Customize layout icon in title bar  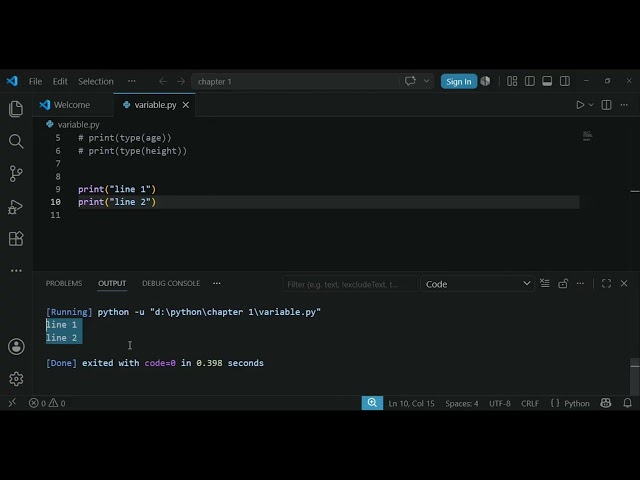[x=512, y=81]
